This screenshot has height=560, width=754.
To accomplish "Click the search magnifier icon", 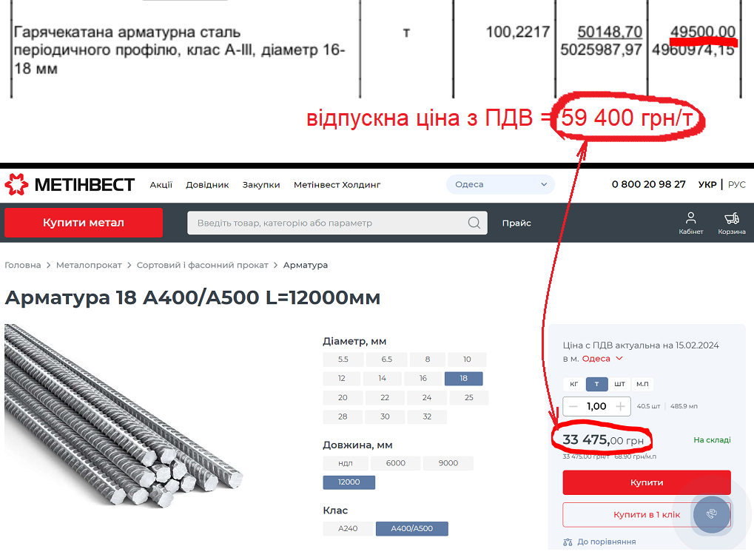I will pos(474,223).
